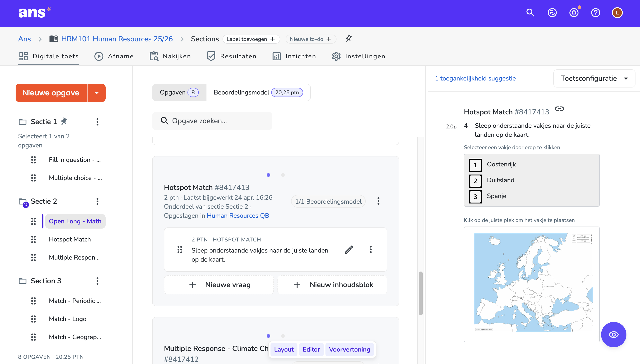Screen dimensions: 640x364
Task: Add a Nieuwe vraag to the exercise
Action: (x=219, y=285)
